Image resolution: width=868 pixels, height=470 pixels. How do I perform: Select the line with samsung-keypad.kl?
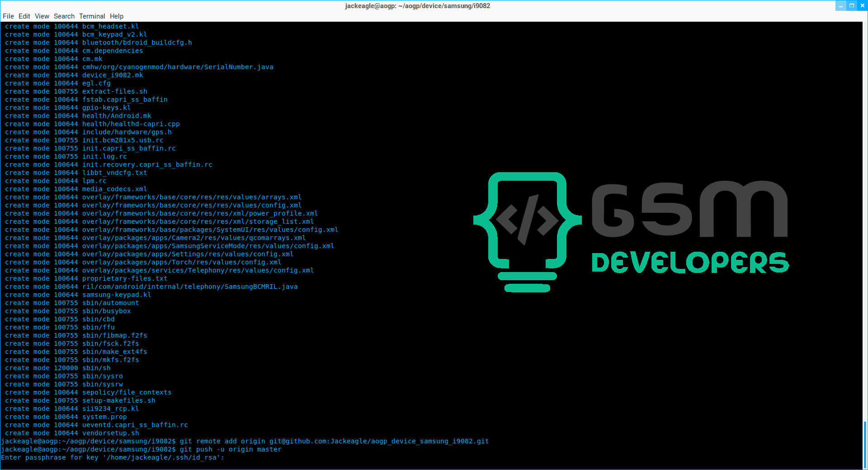coord(78,295)
